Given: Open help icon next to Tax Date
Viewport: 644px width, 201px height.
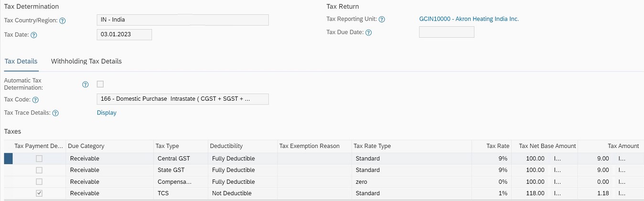Looking at the screenshot, I should [34, 35].
